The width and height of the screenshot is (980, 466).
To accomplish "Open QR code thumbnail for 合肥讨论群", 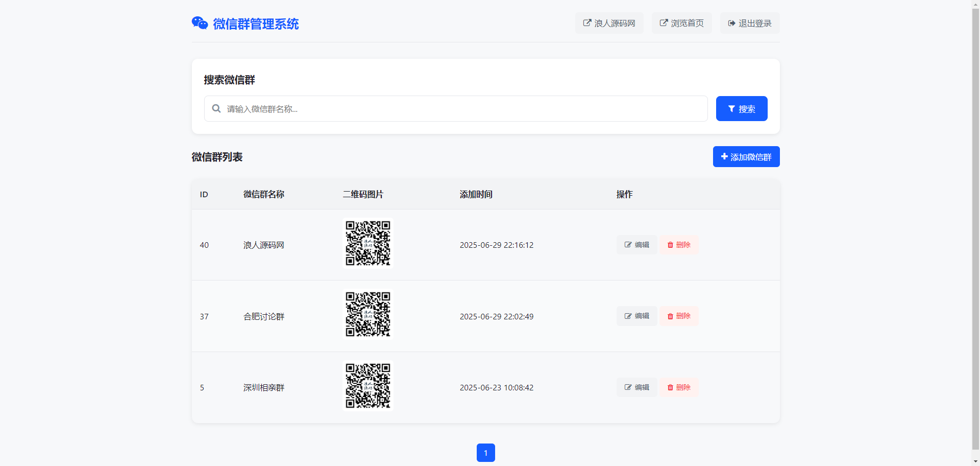I will pos(368,314).
